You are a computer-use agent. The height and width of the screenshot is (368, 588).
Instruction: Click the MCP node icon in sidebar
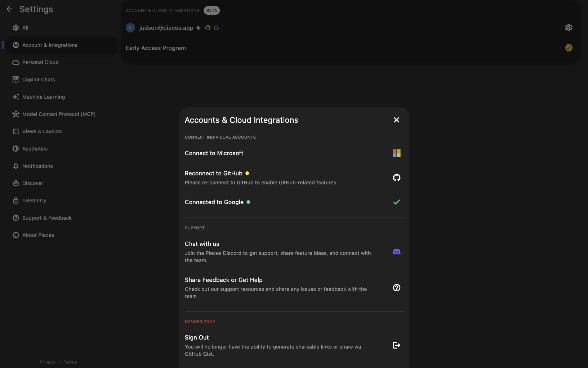[x=16, y=114]
